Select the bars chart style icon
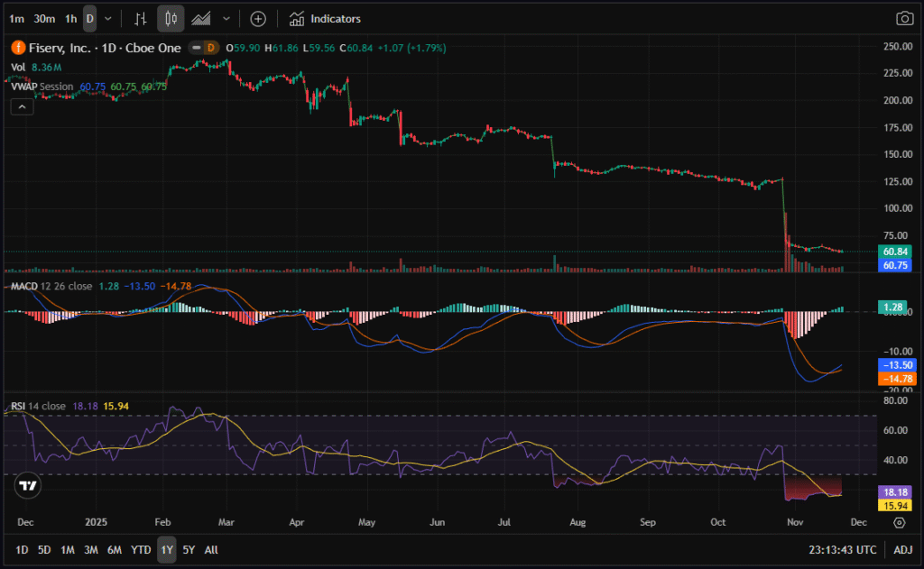Image resolution: width=924 pixels, height=569 pixels. pos(140,18)
